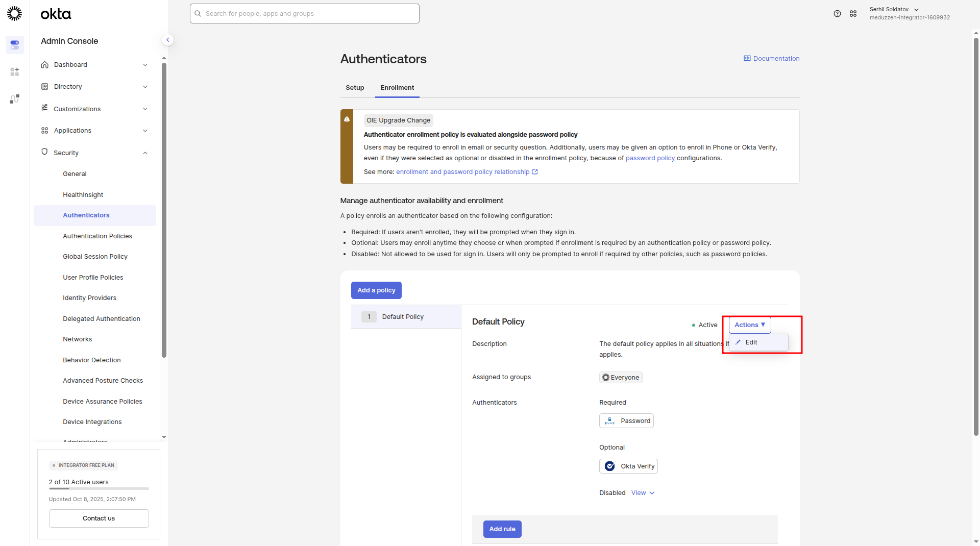Select the Enrollment tab
This screenshot has width=980, height=546.
point(397,88)
